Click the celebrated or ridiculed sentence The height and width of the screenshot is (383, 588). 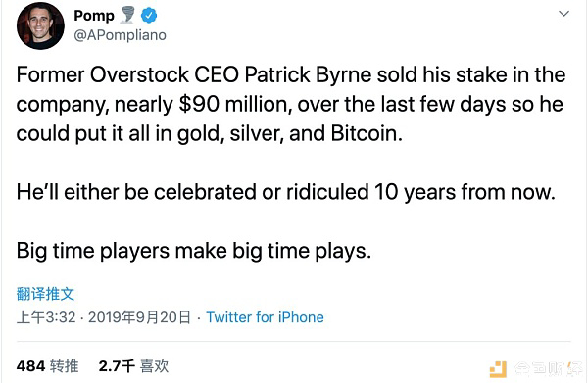[286, 192]
